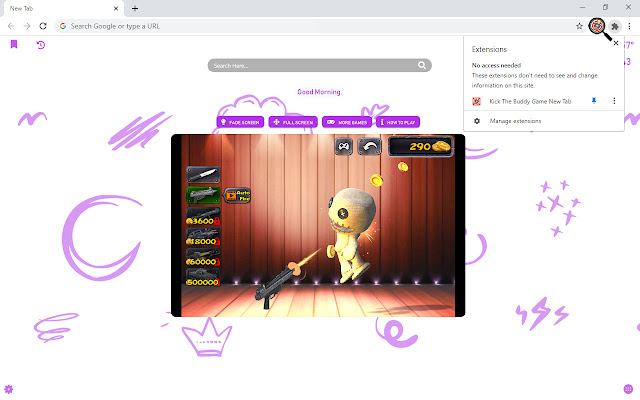Click the Search Here input field
This screenshot has height=400, width=640.
pyautogui.click(x=320, y=65)
